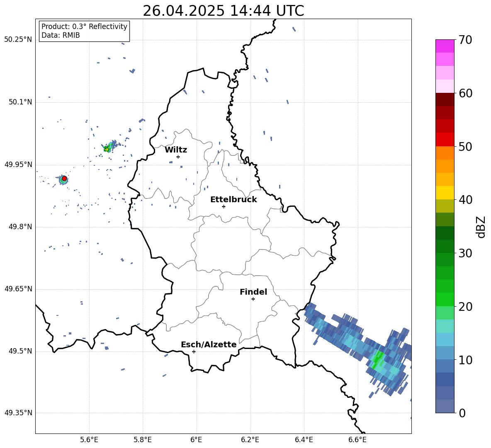491x448 pixels.
Task: Select the Esch/Alzette station label
Action: [x=209, y=345]
